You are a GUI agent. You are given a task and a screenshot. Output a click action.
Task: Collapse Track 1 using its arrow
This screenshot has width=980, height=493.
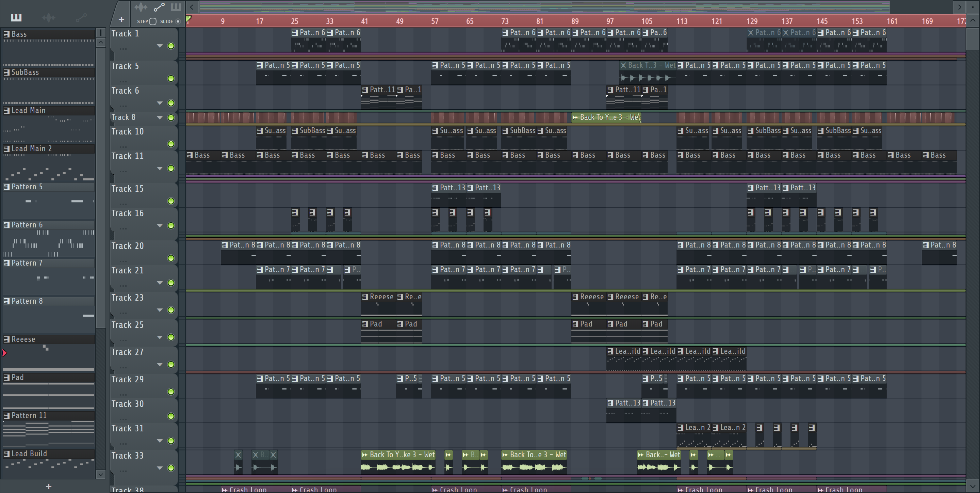coord(160,46)
